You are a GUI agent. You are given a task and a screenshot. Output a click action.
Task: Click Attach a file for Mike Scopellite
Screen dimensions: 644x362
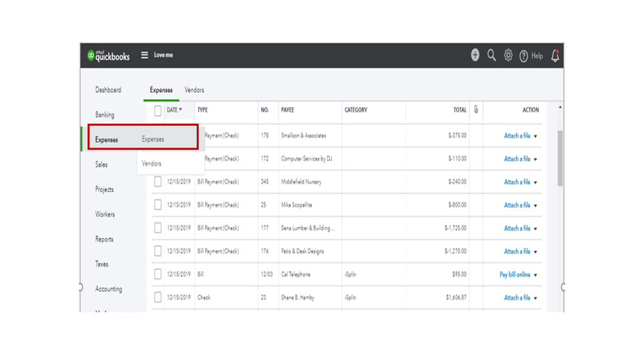(x=517, y=205)
